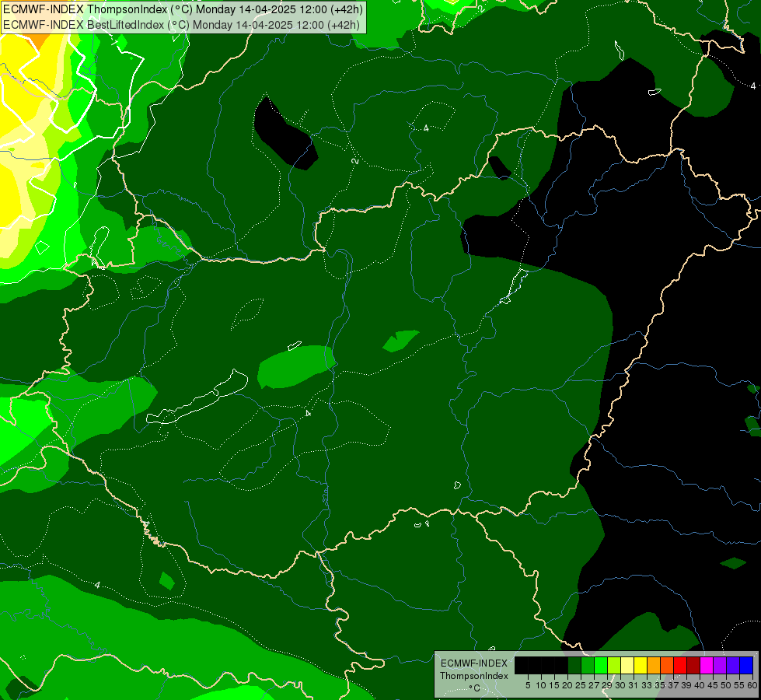This screenshot has height=700, width=761.
Task: Click legend scale value 45
Action: (714, 685)
